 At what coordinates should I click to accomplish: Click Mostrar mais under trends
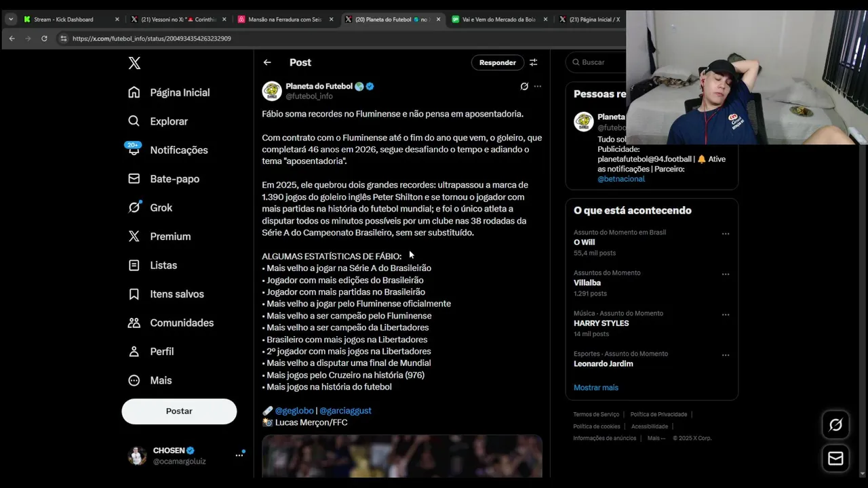click(x=596, y=388)
